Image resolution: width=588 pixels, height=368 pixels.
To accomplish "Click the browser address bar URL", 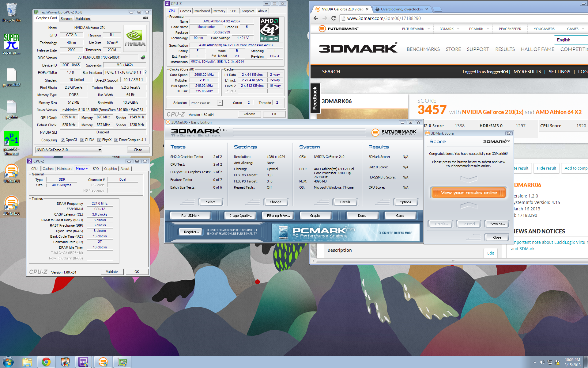I will [x=384, y=18].
